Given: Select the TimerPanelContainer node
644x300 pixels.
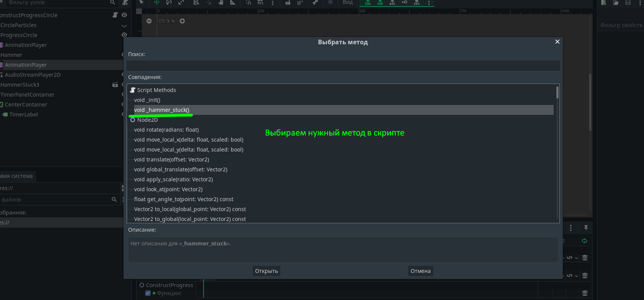Looking at the screenshot, I should tap(27, 95).
